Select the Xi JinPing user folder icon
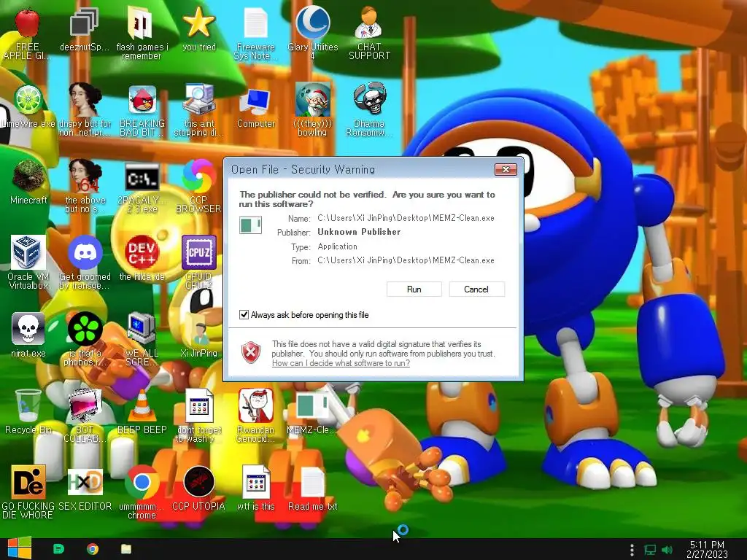This screenshot has width=747, height=560. pos(198,336)
